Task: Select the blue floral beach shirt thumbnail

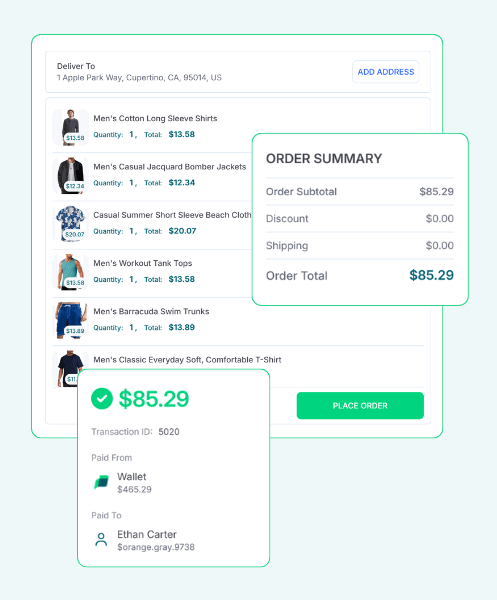Action: click(70, 224)
